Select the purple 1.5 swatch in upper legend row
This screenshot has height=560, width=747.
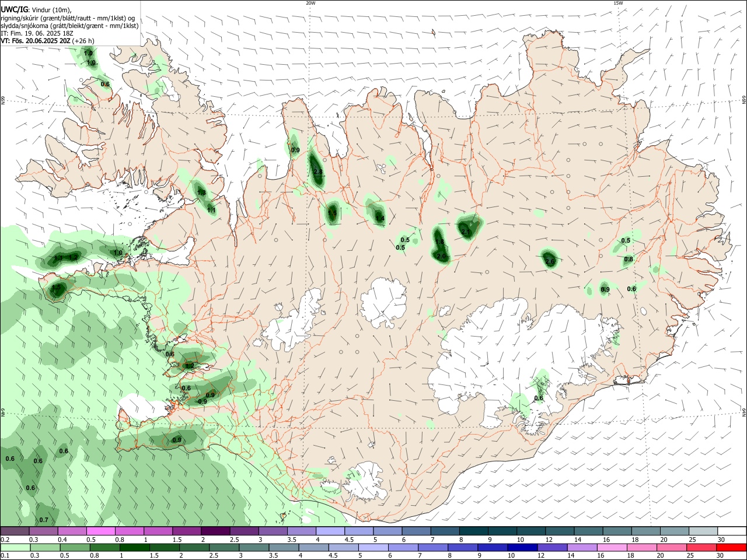click(x=187, y=531)
